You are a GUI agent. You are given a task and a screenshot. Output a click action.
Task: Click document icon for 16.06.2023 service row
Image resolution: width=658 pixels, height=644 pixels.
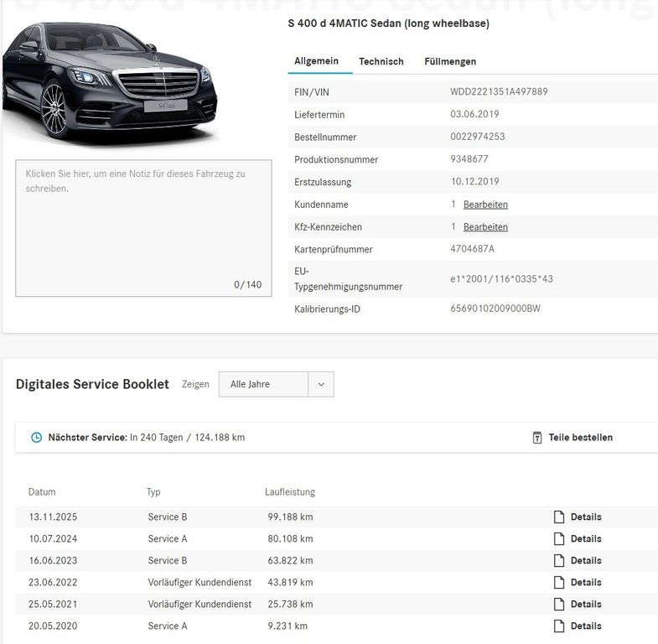point(559,561)
